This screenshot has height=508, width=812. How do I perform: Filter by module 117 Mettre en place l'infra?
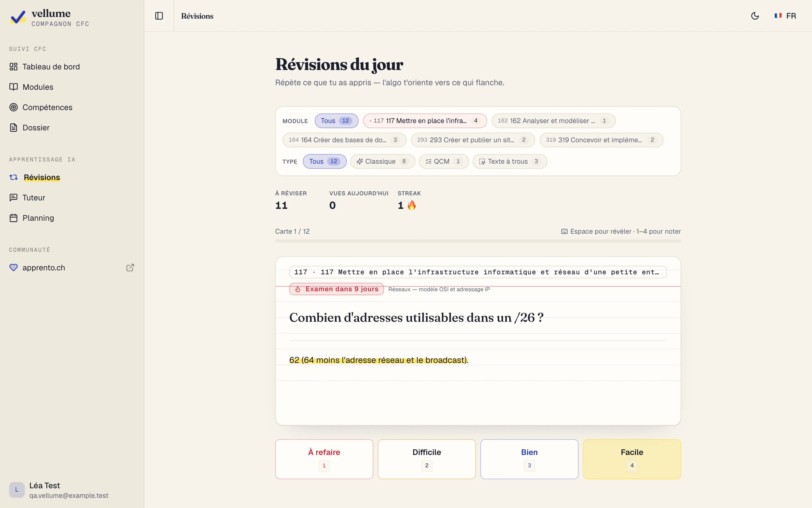pyautogui.click(x=425, y=121)
